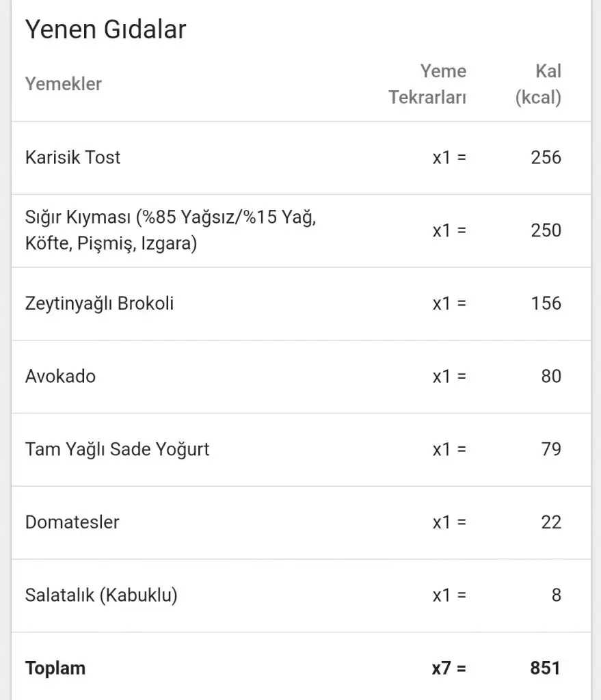
Task: Click the 8 kcal value for Salatalık
Action: 556,595
